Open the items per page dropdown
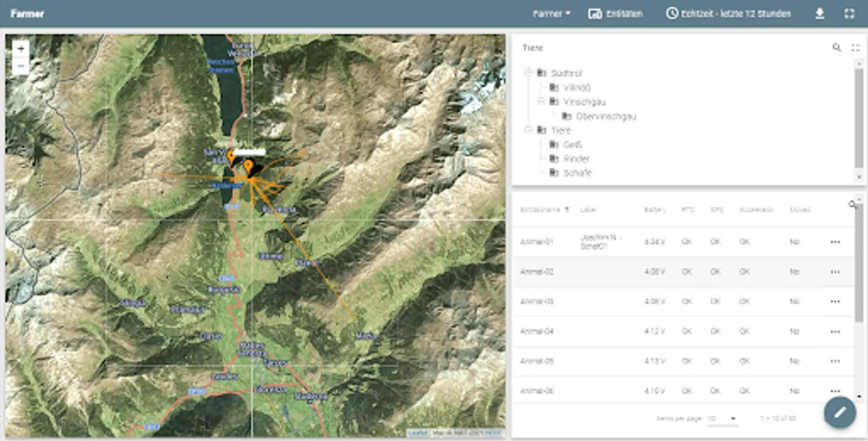Screen dimensions: 868x441 coord(723,418)
